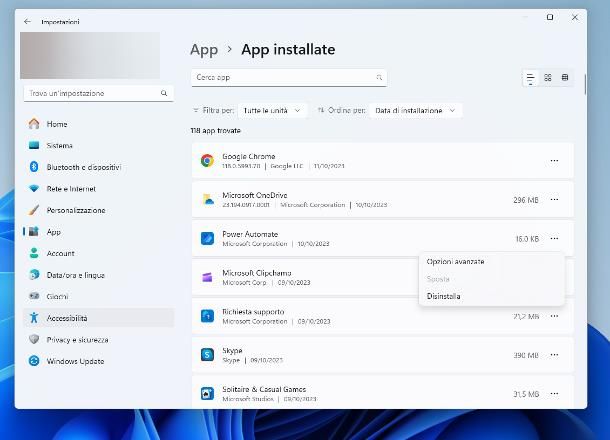The height and width of the screenshot is (440, 610).
Task: Open Data/ora e lingua settings
Action: pyautogui.click(x=99, y=275)
